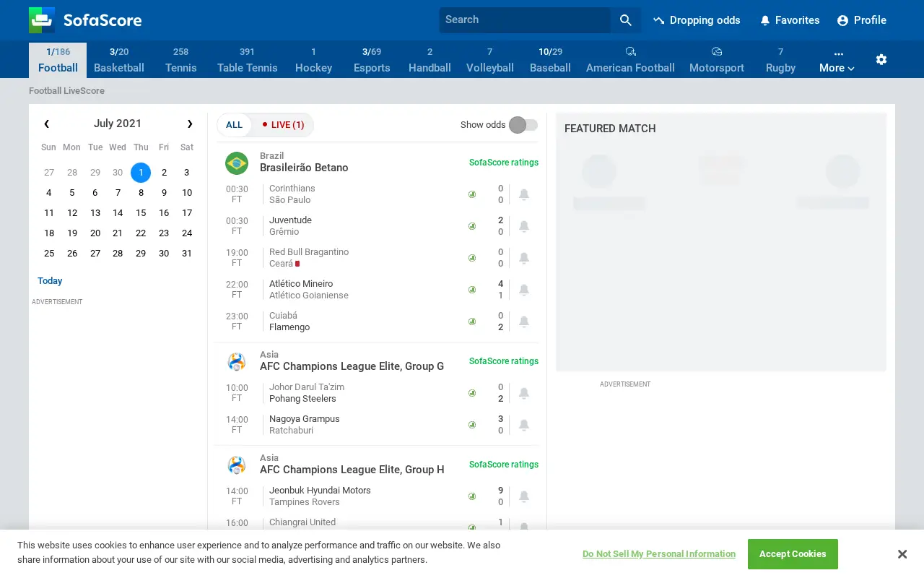Click the Brazil flag league icon
Screen dimensions: 924x578
pyautogui.click(x=237, y=163)
